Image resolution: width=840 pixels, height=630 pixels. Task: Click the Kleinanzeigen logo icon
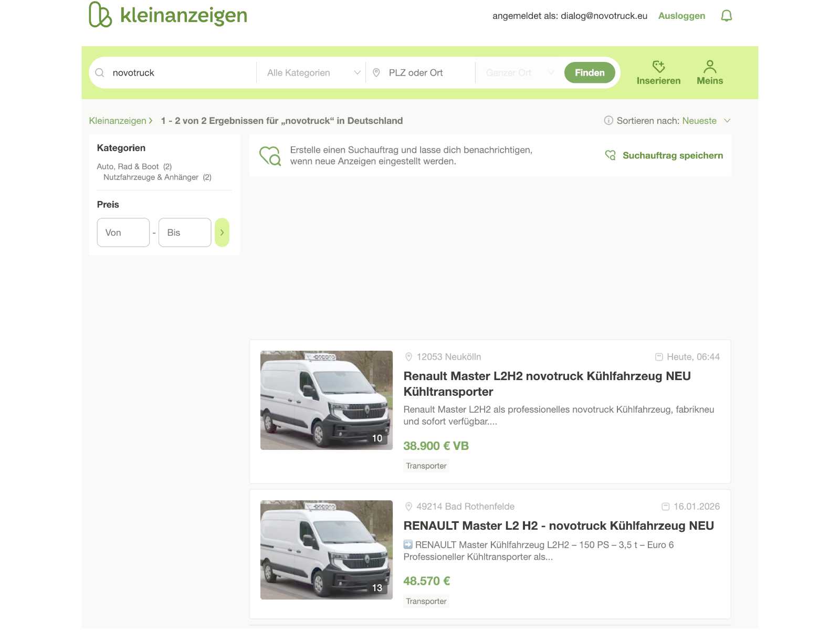[x=100, y=15]
